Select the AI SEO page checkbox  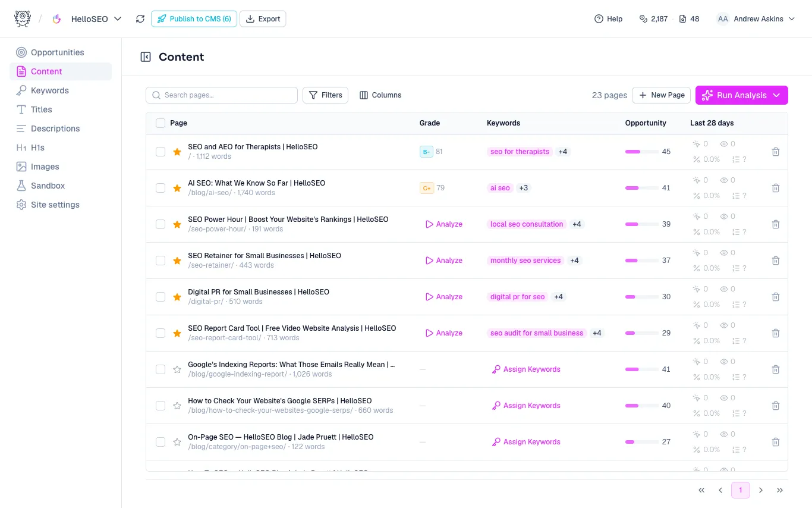pos(160,188)
